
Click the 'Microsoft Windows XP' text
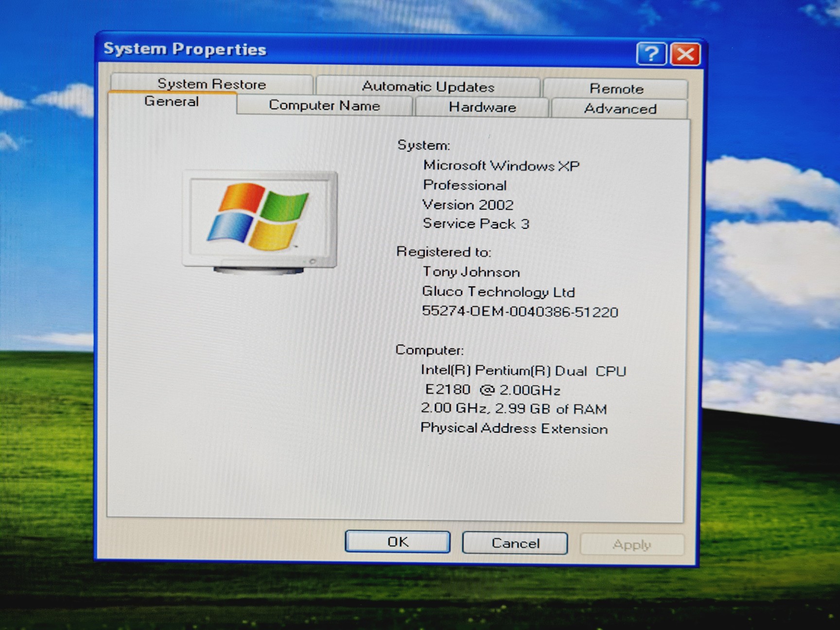501,166
